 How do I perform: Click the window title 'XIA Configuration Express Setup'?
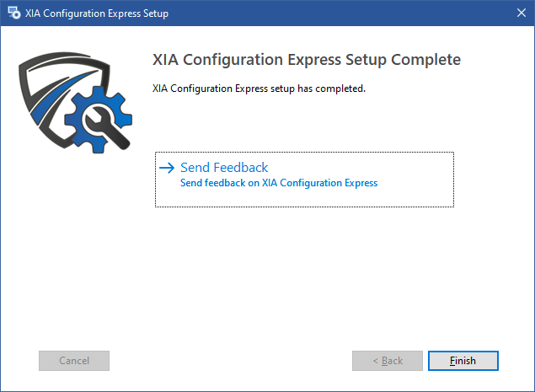tap(98, 13)
